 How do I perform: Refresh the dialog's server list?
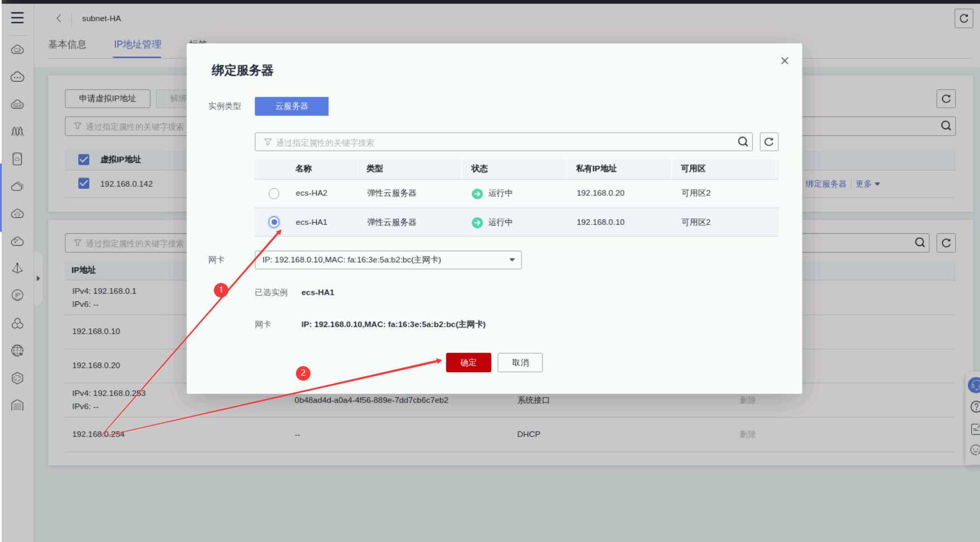click(769, 142)
